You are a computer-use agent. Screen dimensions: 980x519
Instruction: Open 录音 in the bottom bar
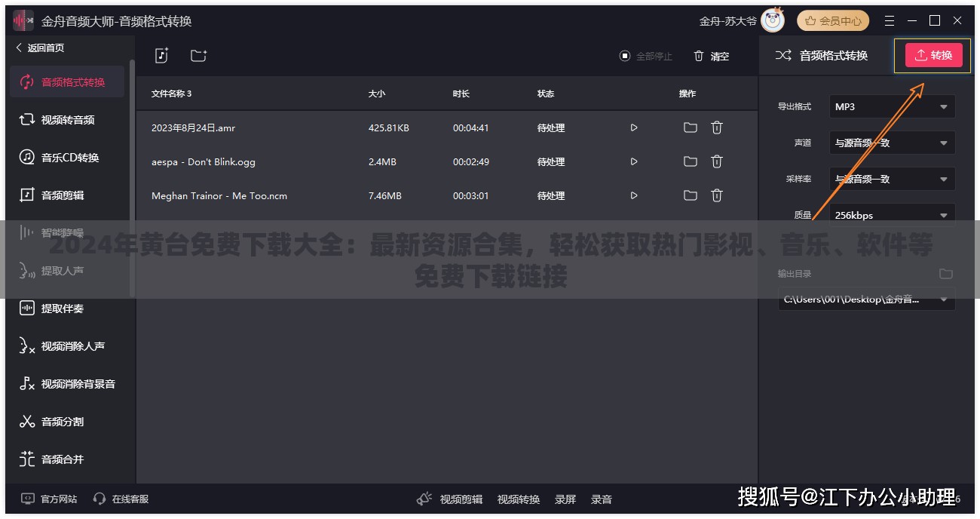click(x=602, y=499)
